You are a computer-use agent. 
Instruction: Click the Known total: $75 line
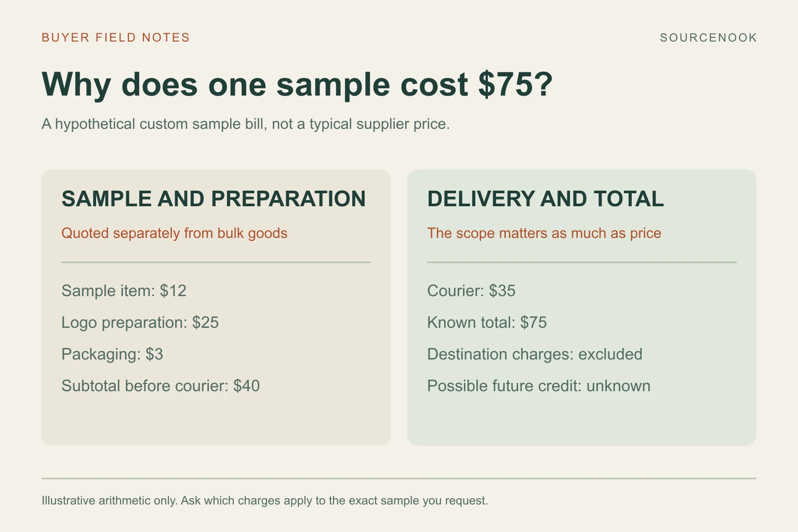[487, 323]
